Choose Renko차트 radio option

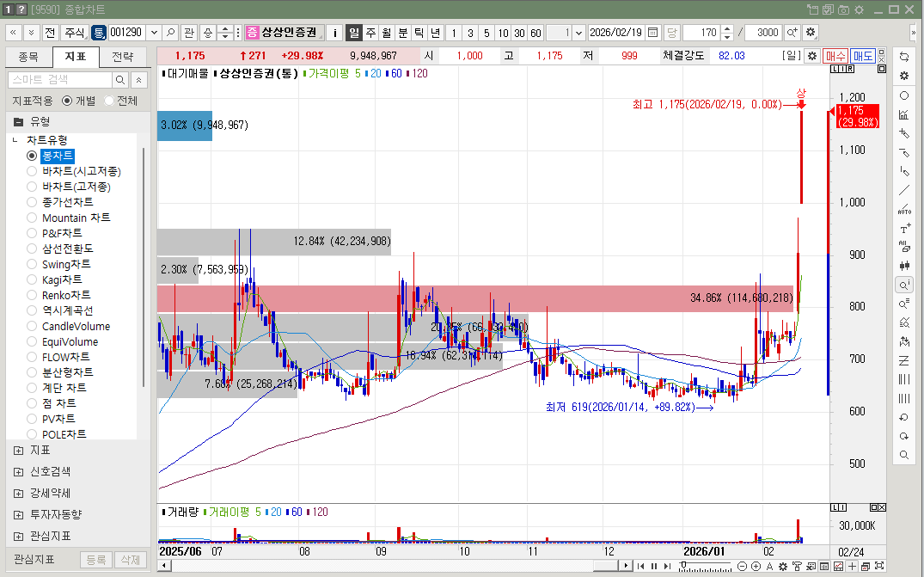32,295
